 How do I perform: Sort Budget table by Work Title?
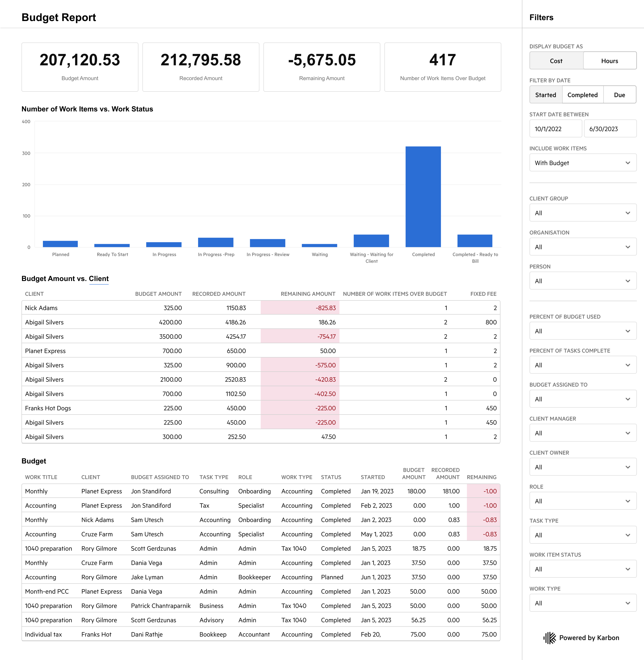pyautogui.click(x=41, y=477)
